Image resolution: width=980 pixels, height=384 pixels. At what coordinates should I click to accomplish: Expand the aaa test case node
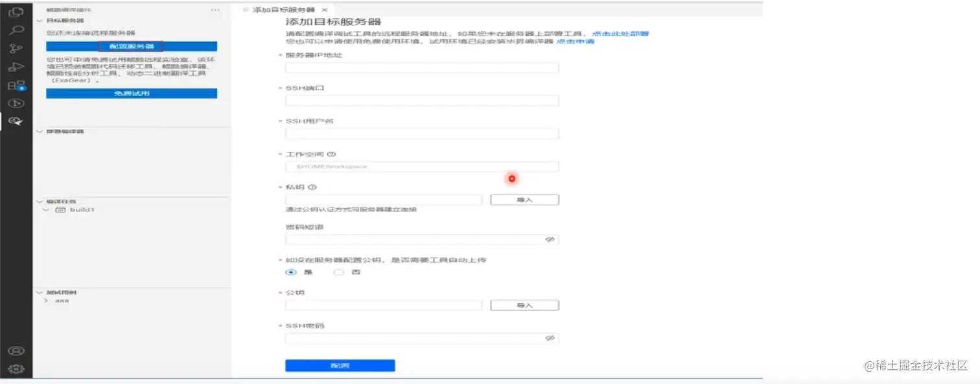pos(46,301)
